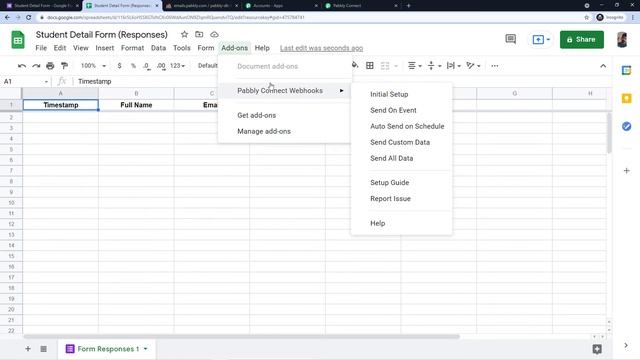
Task: Open the Insert menu
Action: click(x=105, y=48)
